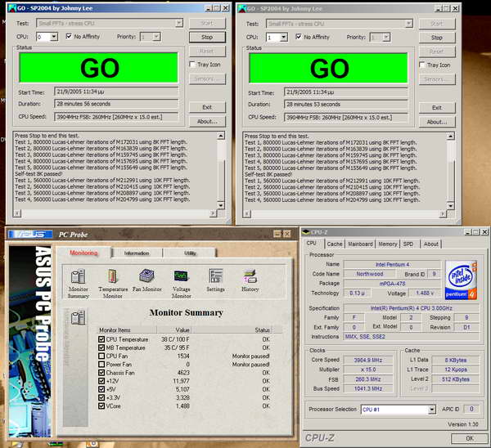Click Intel Inside Pentium 4 logo
Viewport: 491px width, 448px height.
pyautogui.click(x=461, y=280)
